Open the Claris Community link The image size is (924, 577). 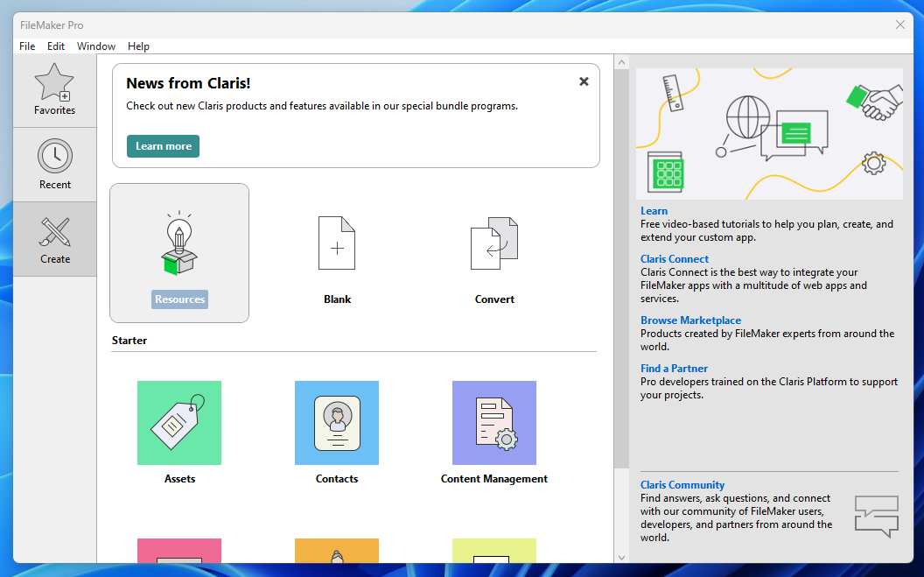click(682, 484)
